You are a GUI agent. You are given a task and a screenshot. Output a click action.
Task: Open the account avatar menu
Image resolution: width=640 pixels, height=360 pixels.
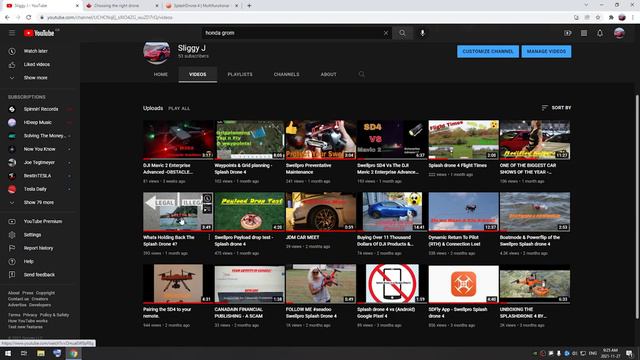click(x=619, y=33)
